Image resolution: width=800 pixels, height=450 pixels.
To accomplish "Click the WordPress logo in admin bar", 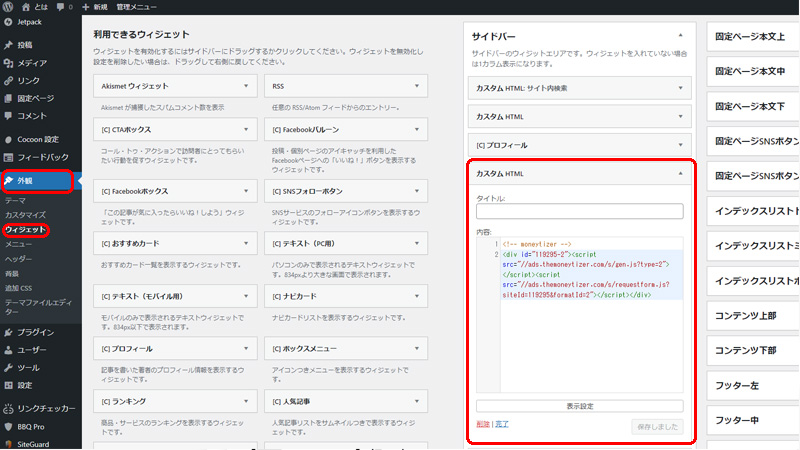I will click(8, 7).
